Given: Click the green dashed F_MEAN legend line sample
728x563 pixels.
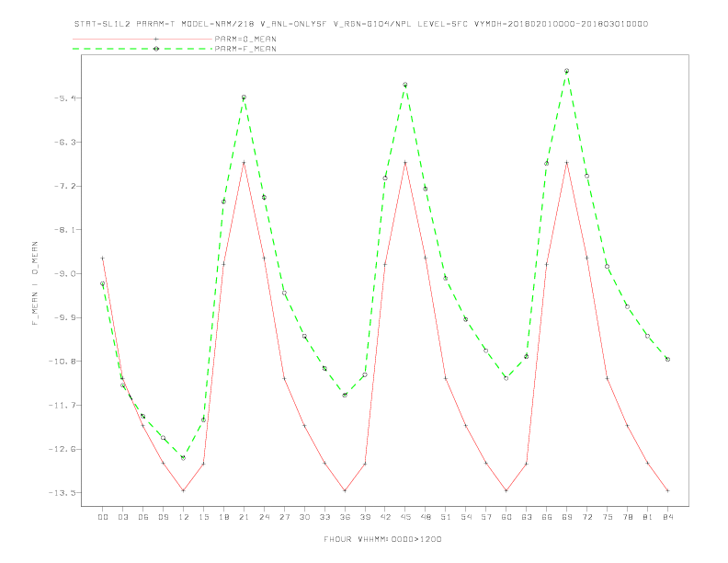Looking at the screenshot, I should (x=142, y=49).
